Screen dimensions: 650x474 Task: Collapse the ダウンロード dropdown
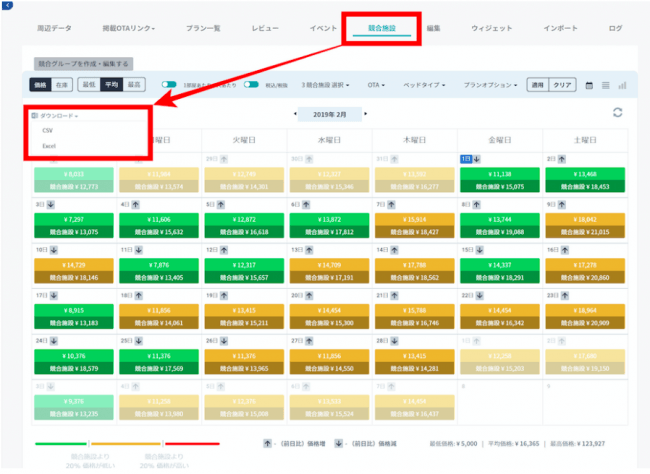55,116
